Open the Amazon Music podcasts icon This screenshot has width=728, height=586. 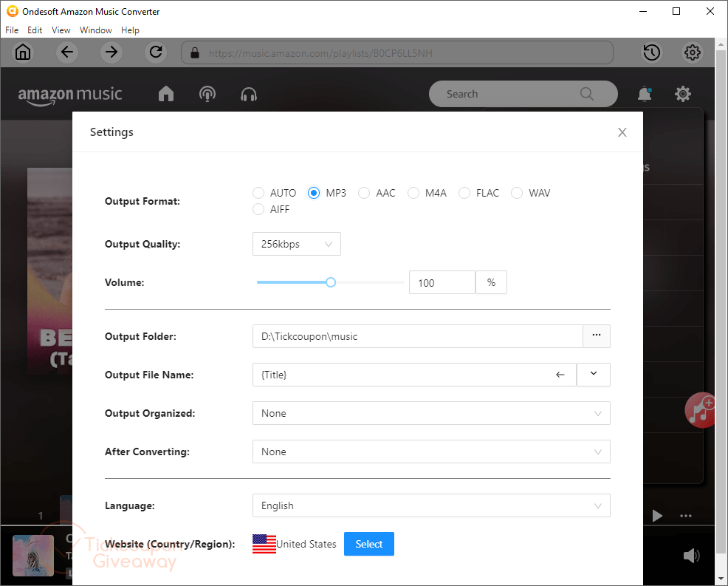(207, 94)
